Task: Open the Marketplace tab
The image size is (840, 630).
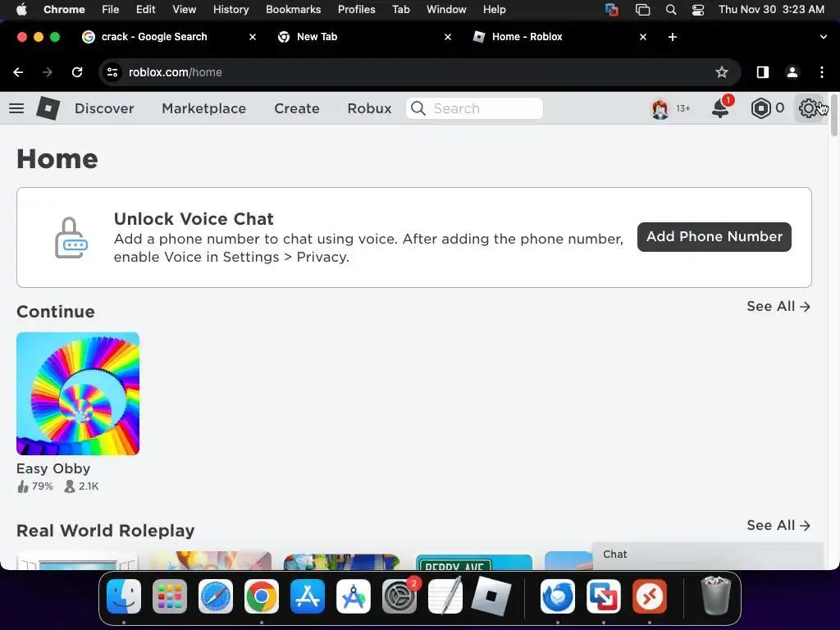Action: pyautogui.click(x=204, y=108)
